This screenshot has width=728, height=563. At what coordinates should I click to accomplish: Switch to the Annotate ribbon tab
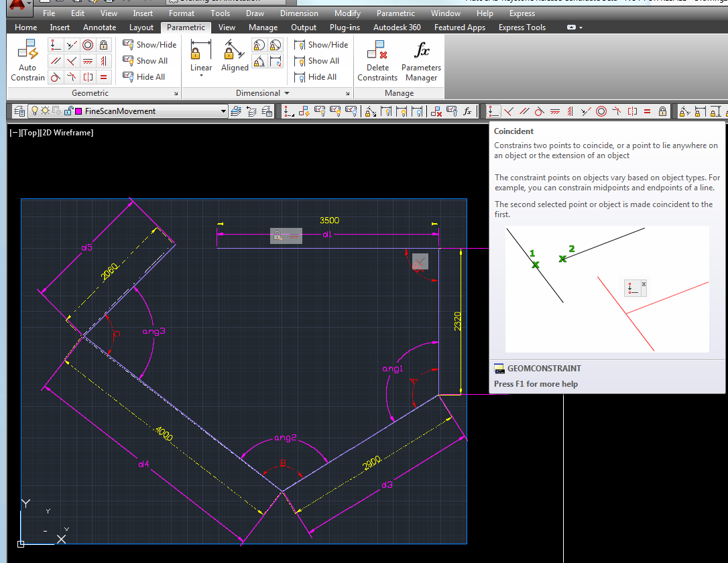[x=99, y=27]
